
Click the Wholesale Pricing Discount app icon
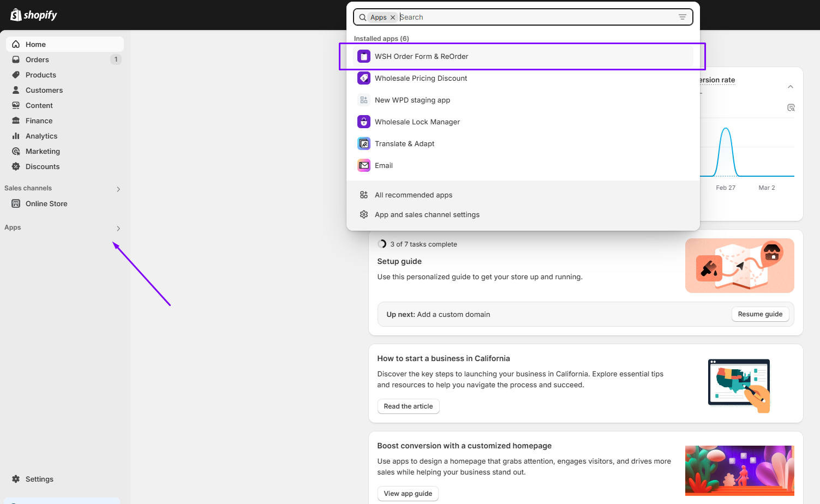coord(364,78)
